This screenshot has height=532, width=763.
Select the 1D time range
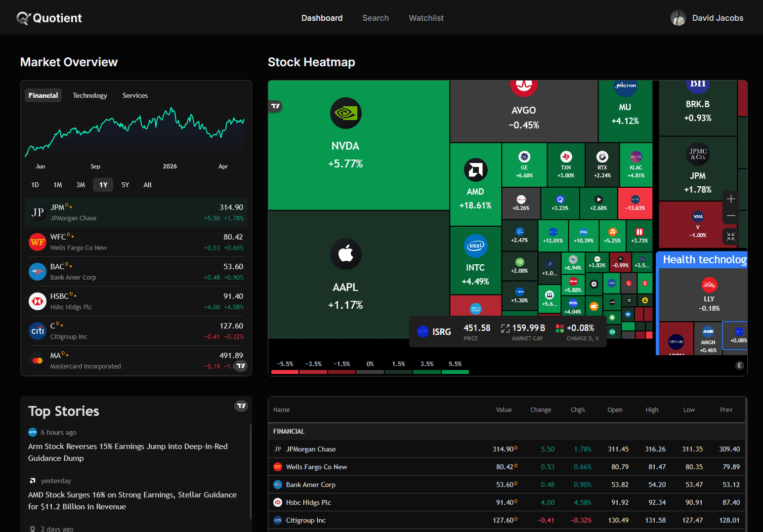tap(35, 185)
